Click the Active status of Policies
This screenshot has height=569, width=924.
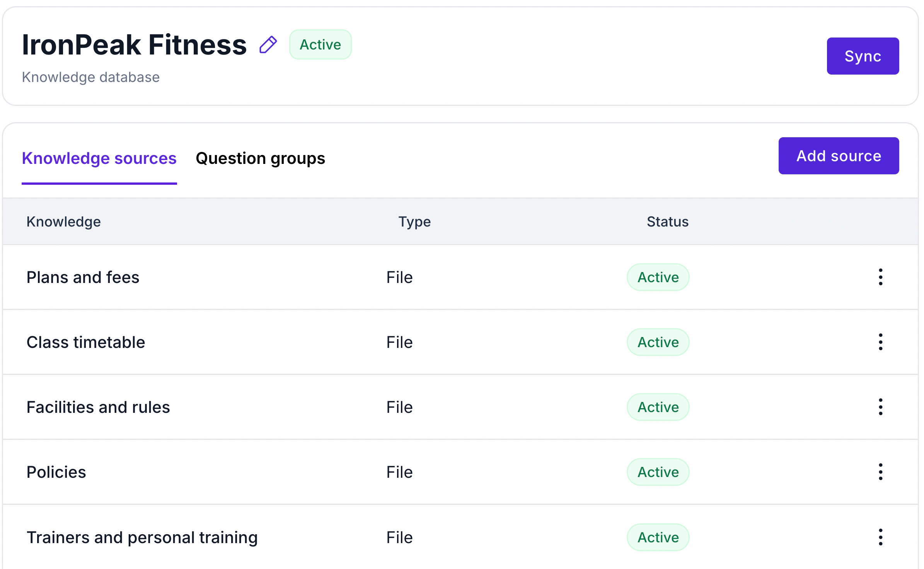[x=658, y=472]
